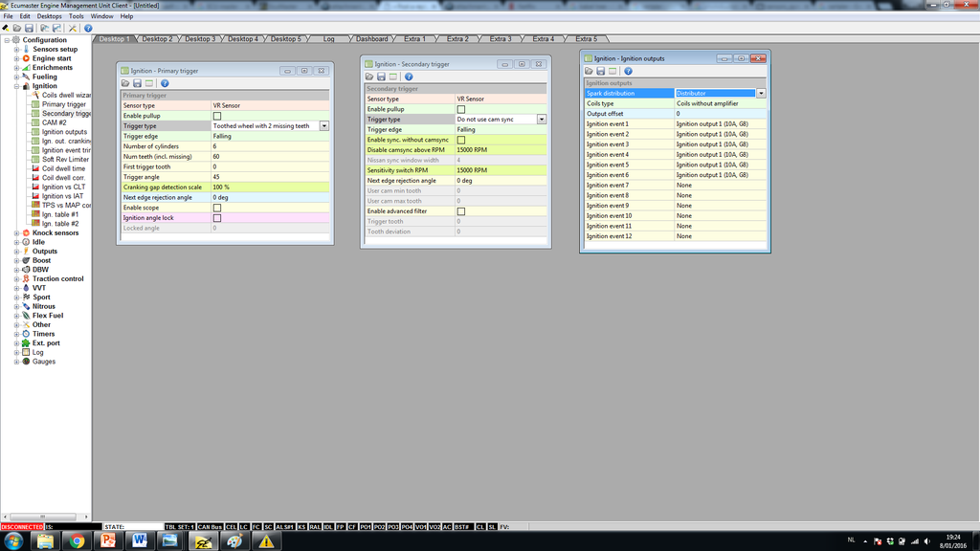Image resolution: width=980 pixels, height=551 pixels.
Task: Select Ignition outputs in the tree
Action: coord(64,132)
